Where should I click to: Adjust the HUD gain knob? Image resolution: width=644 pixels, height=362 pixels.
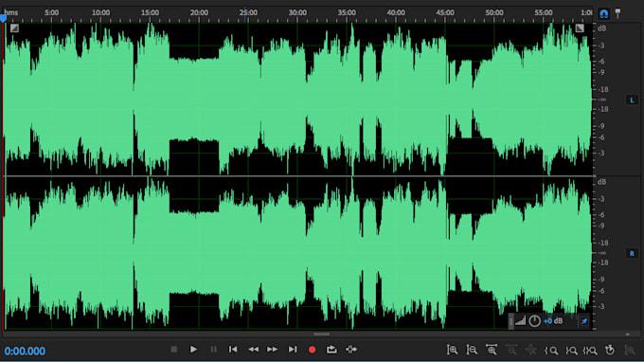(534, 321)
